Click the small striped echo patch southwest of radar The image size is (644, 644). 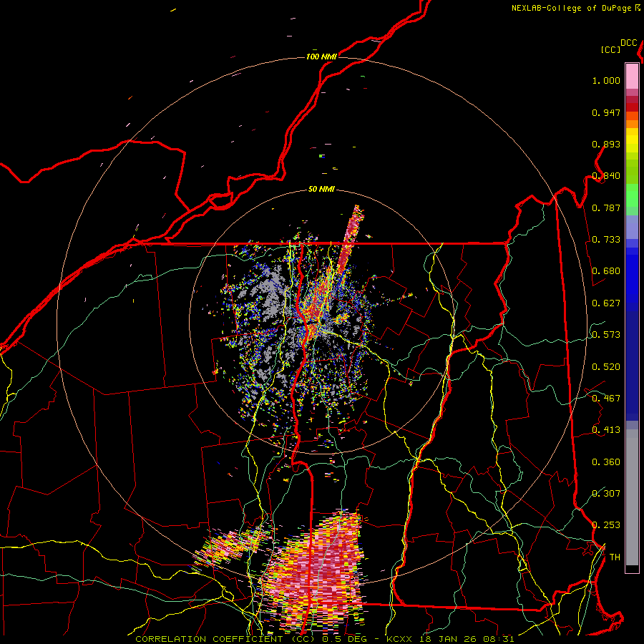[232, 547]
